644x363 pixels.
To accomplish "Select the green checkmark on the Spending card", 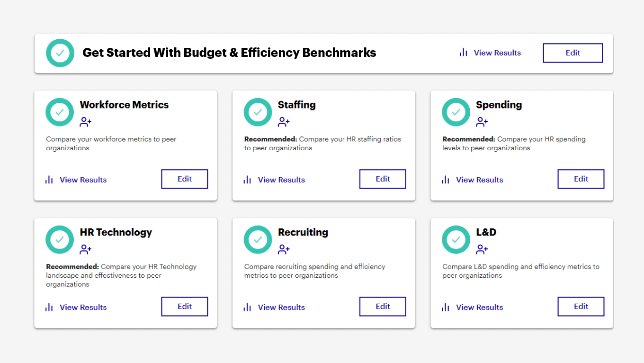I will (x=456, y=112).
